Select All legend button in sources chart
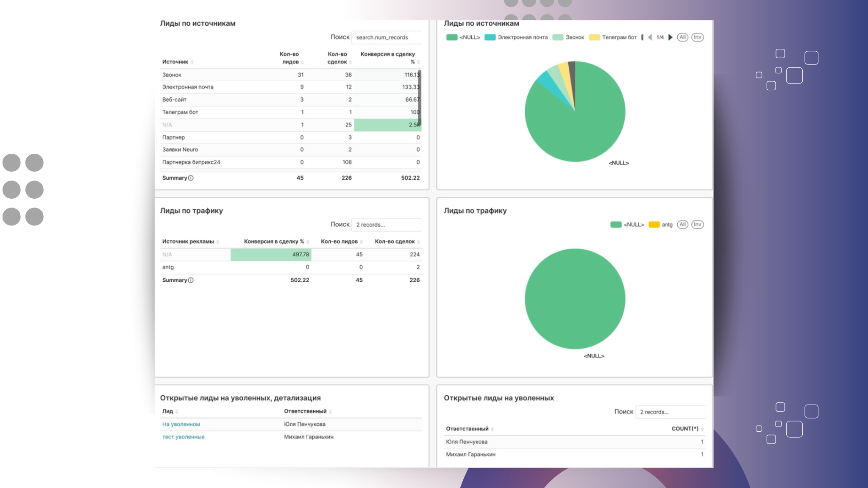This screenshot has height=488, width=868. [x=682, y=37]
